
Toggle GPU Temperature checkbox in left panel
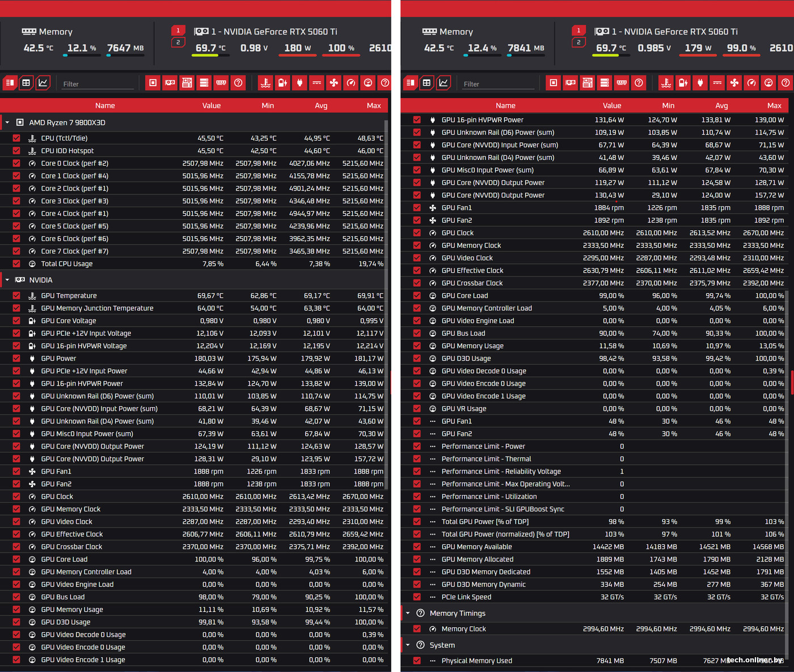[x=16, y=295]
